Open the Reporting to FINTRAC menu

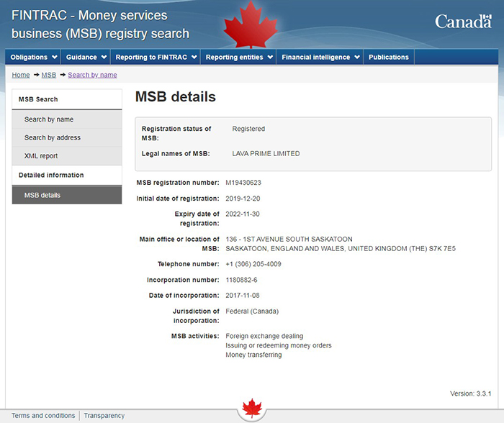coord(156,57)
